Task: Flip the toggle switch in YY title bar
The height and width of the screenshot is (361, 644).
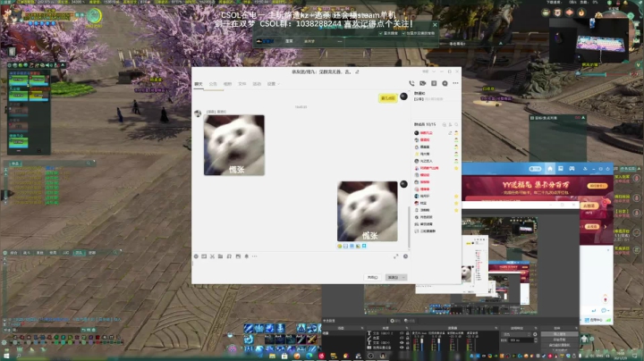Action: coord(535,169)
